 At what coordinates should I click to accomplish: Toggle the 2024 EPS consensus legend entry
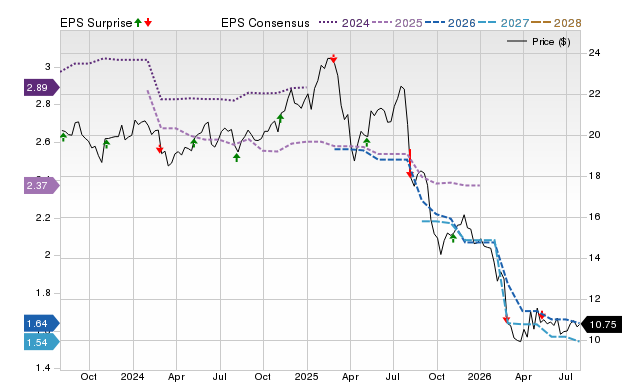pyautogui.click(x=344, y=23)
